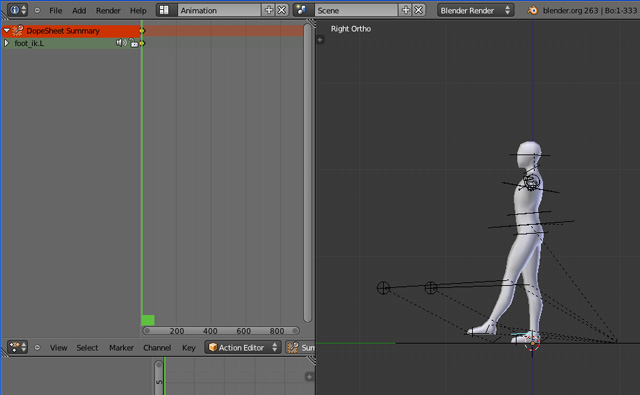Mute the foot_ik.L channel
The height and width of the screenshot is (395, 640).
[121, 42]
